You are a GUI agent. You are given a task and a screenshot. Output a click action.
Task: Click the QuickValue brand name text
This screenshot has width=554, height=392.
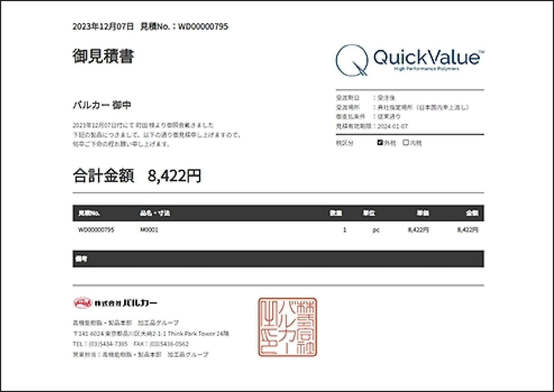[427, 57]
